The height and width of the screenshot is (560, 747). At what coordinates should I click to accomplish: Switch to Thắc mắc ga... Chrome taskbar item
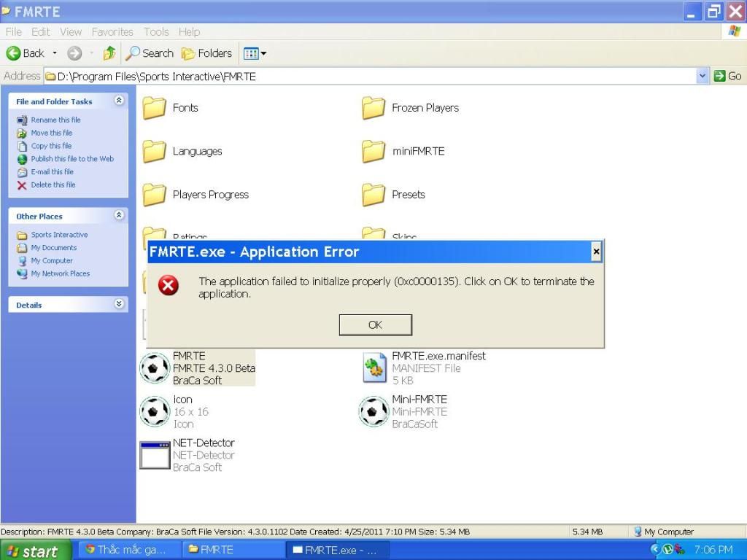(128, 550)
